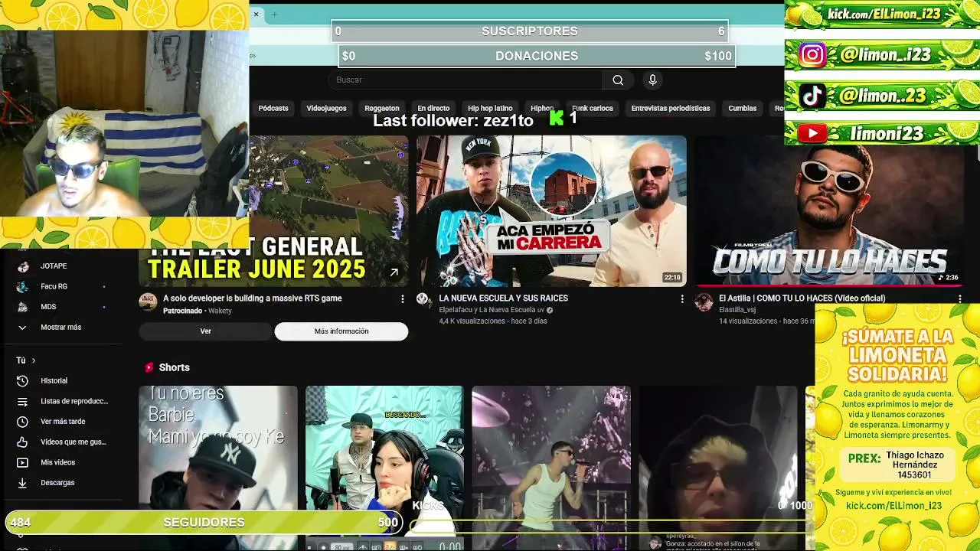980x551 pixels.
Task: Click the Descargas label
Action: pyautogui.click(x=57, y=483)
